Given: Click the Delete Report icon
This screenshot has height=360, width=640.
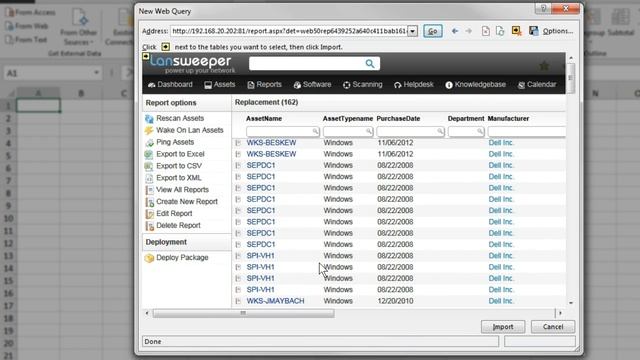Looking at the screenshot, I should 149,225.
